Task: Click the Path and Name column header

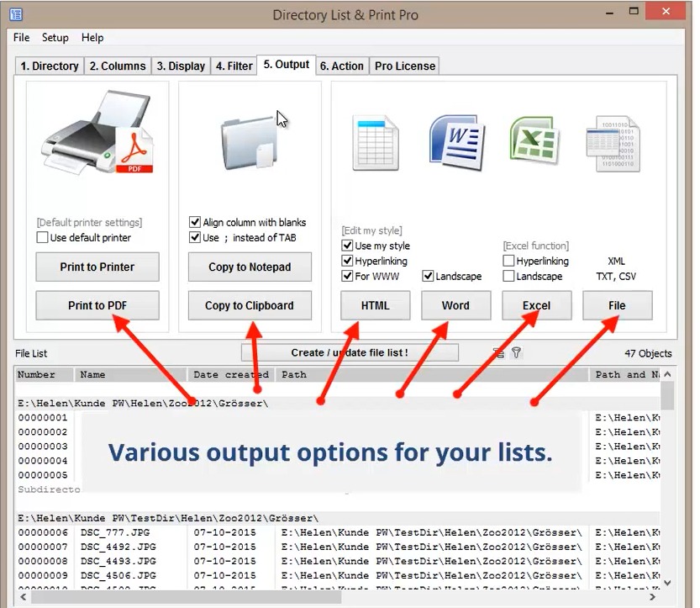Action: pos(625,374)
